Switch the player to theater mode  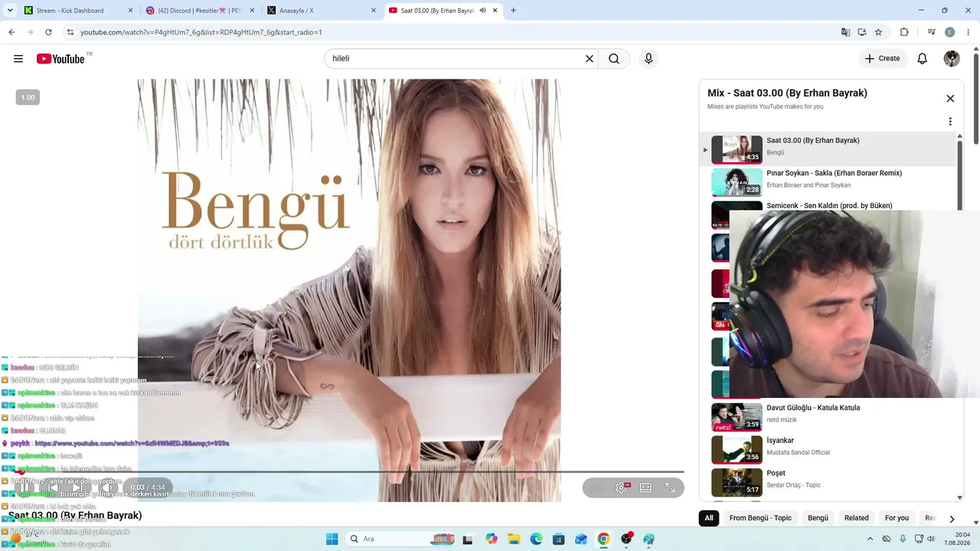point(645,487)
